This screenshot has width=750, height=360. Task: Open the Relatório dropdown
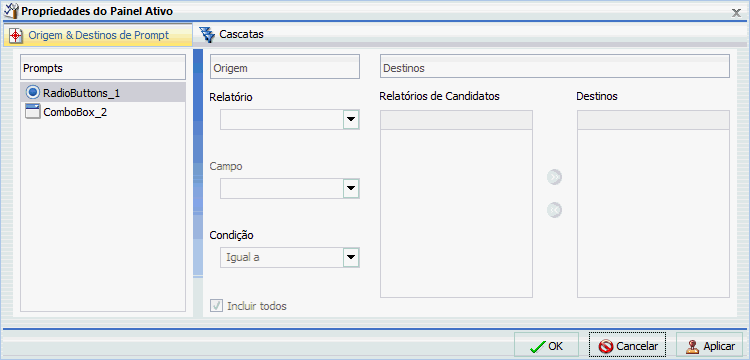[290, 120]
